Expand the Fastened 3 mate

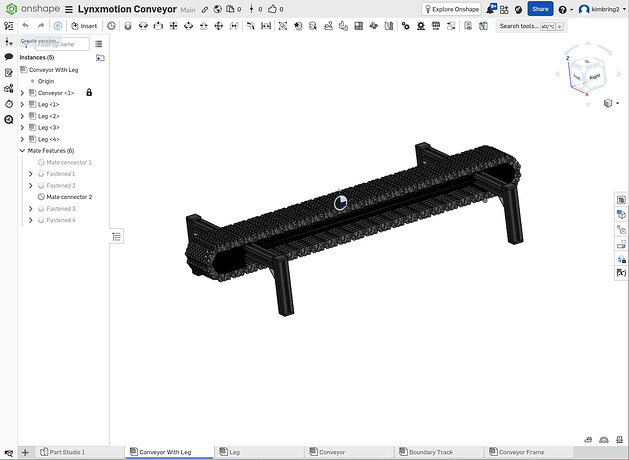pos(31,209)
